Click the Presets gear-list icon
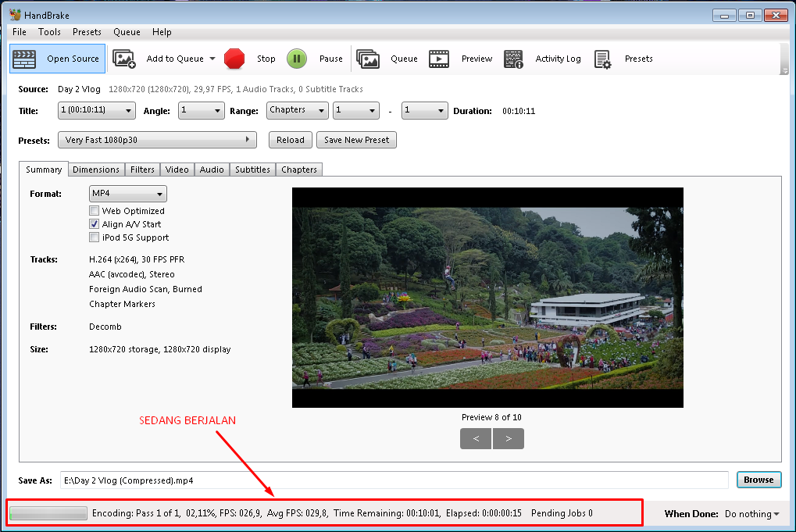Image resolution: width=796 pixels, height=532 pixels. pyautogui.click(x=602, y=59)
